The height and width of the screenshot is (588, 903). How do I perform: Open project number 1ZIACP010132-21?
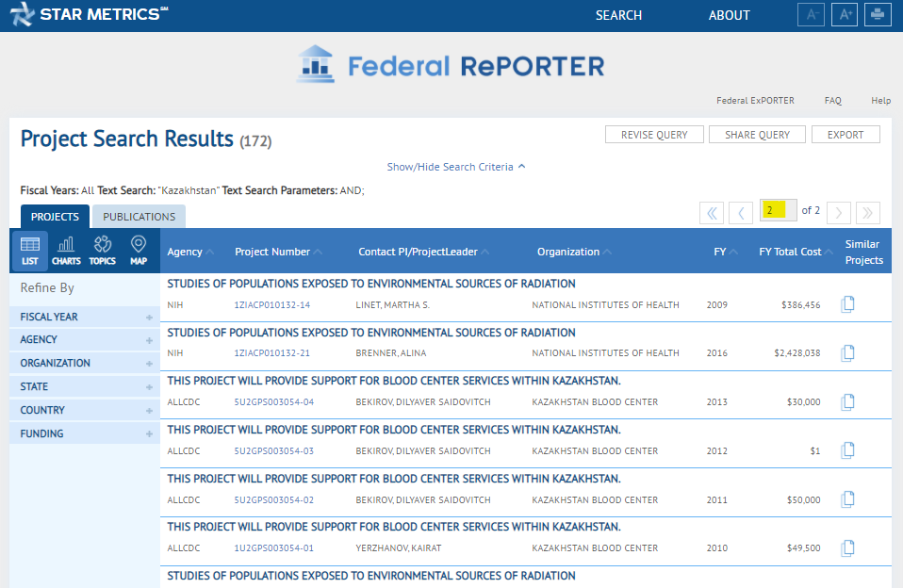point(271,353)
